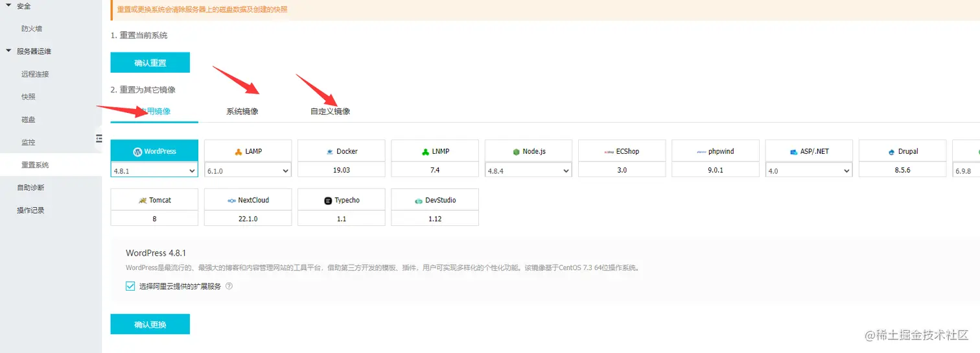Image resolution: width=980 pixels, height=353 pixels.
Task: Select 重置系统 in the sidebar
Action: point(35,165)
